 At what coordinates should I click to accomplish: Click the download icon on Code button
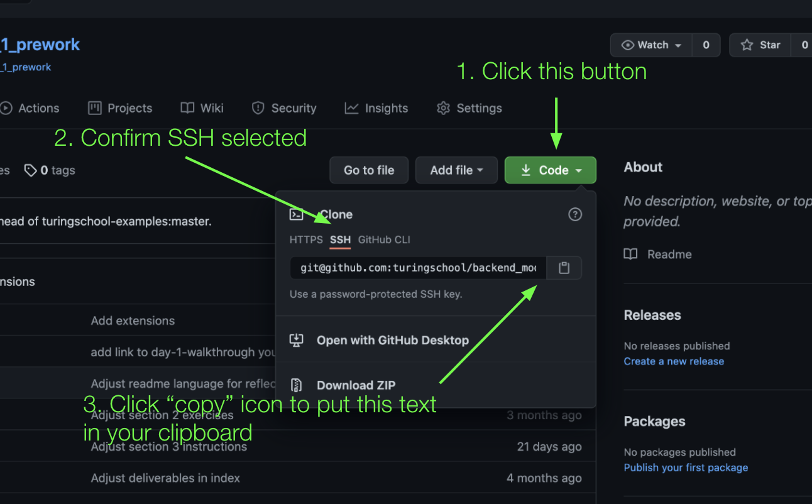[x=526, y=170]
